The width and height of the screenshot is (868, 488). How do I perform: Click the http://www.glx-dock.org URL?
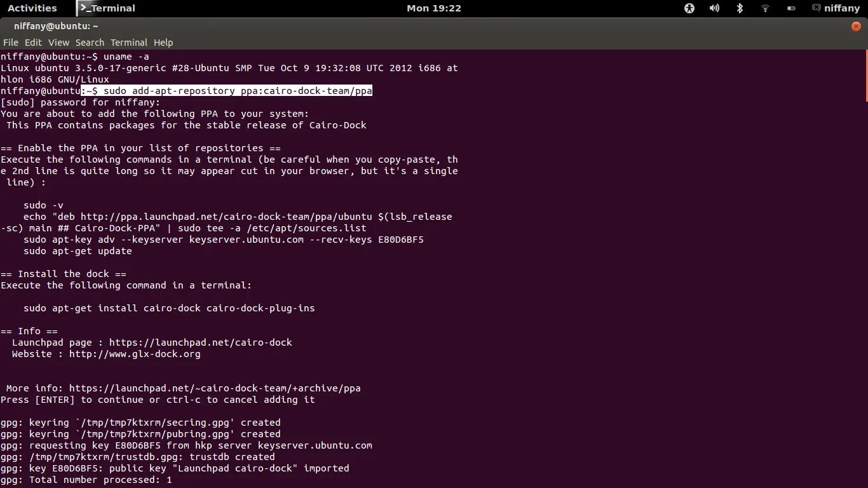[x=135, y=354]
